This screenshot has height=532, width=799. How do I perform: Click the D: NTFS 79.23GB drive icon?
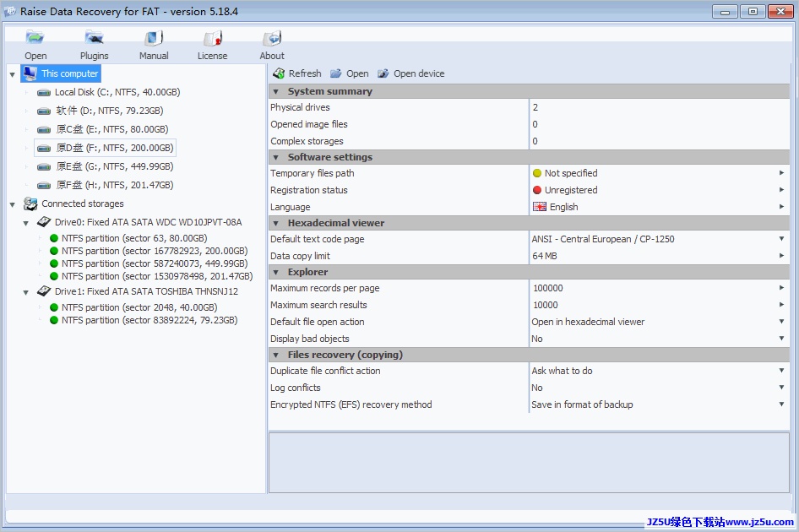tap(44, 111)
